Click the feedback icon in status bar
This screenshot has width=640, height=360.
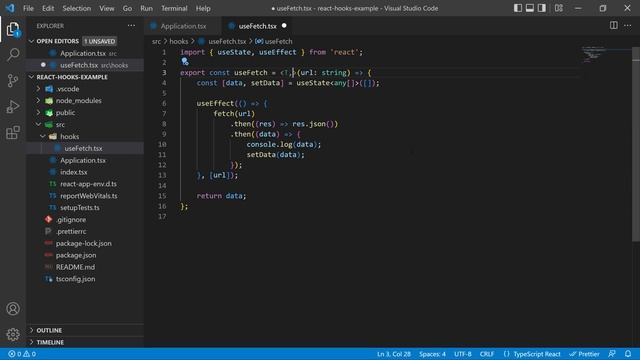coord(612,354)
